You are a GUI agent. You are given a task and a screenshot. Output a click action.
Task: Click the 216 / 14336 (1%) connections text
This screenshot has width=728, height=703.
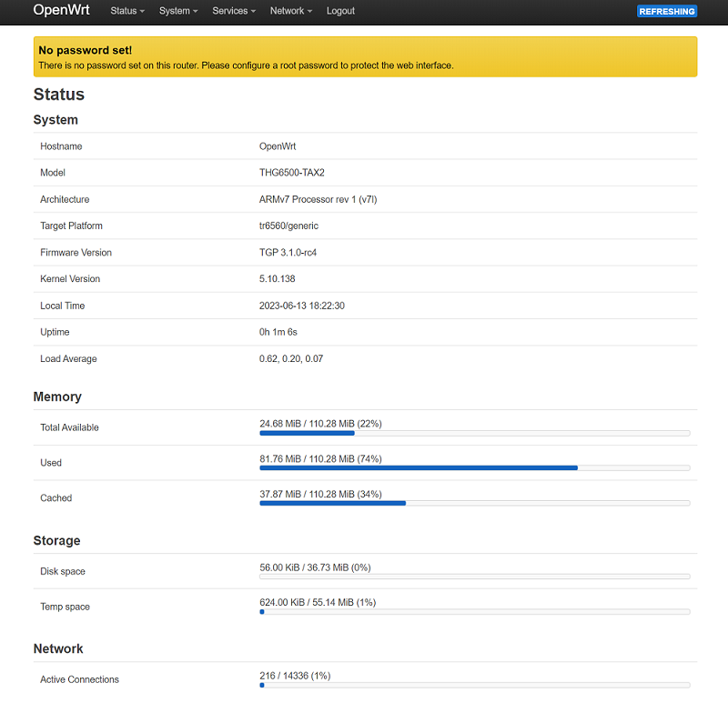tap(295, 676)
